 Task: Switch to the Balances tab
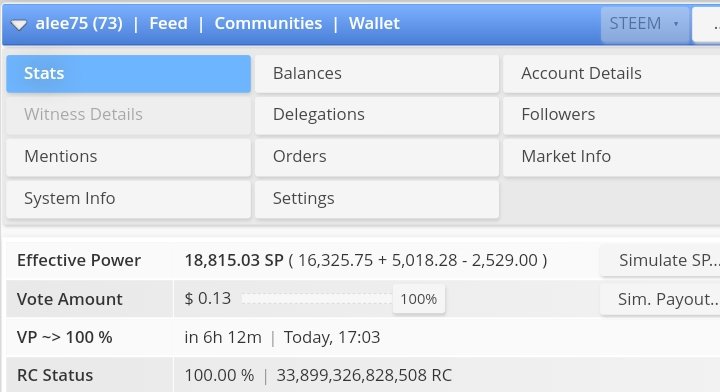coord(377,73)
